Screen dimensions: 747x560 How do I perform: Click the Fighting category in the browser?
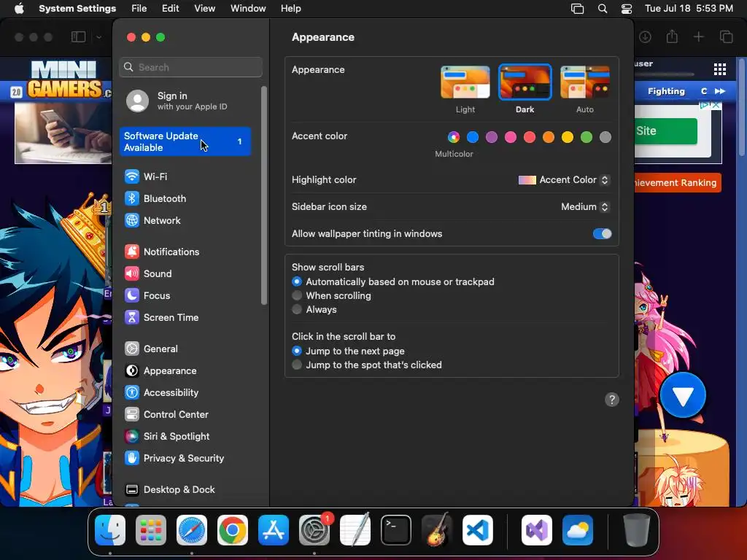(666, 91)
